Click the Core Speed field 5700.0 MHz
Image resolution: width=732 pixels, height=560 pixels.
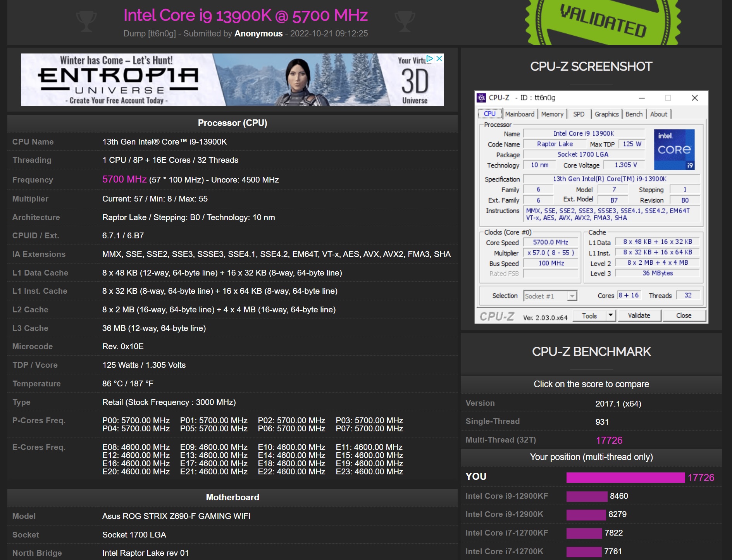pos(550,242)
